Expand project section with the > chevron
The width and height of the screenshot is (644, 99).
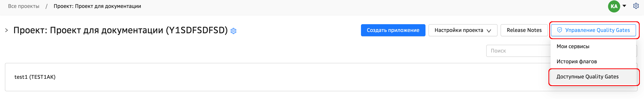(6, 30)
